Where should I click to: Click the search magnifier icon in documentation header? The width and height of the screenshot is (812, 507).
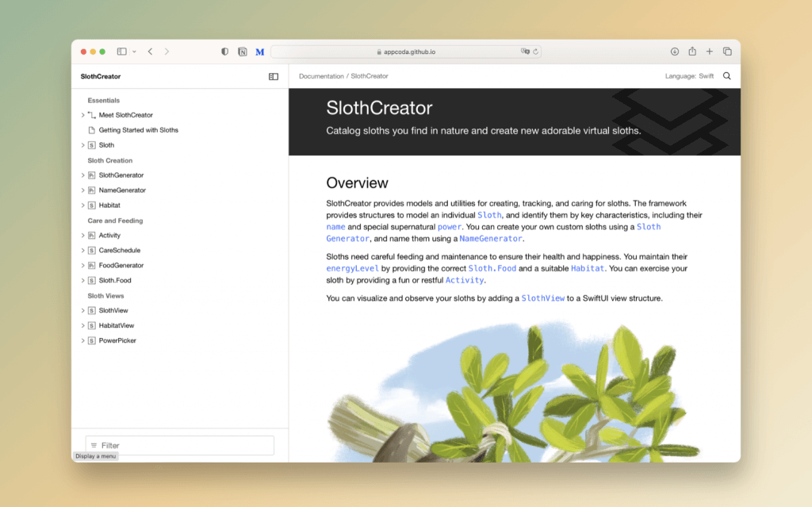click(726, 76)
